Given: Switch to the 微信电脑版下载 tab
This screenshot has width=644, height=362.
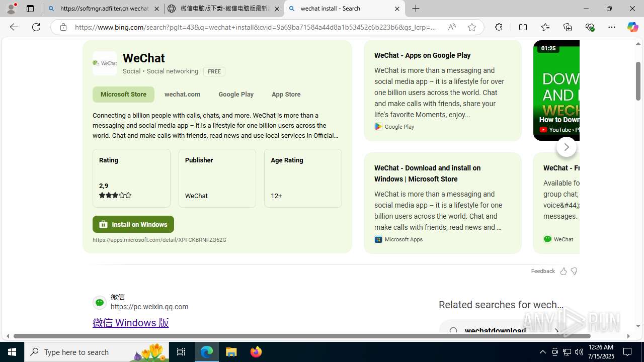Looking at the screenshot, I should (x=223, y=9).
